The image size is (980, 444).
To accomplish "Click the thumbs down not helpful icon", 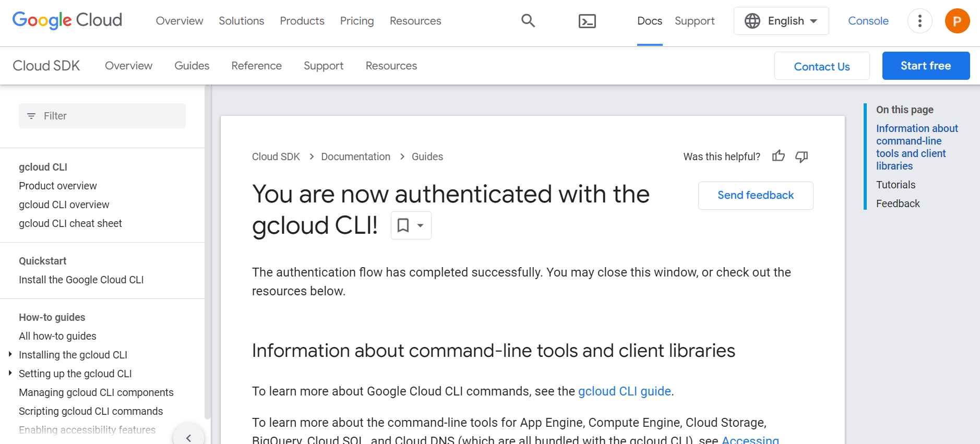I will coord(802,157).
